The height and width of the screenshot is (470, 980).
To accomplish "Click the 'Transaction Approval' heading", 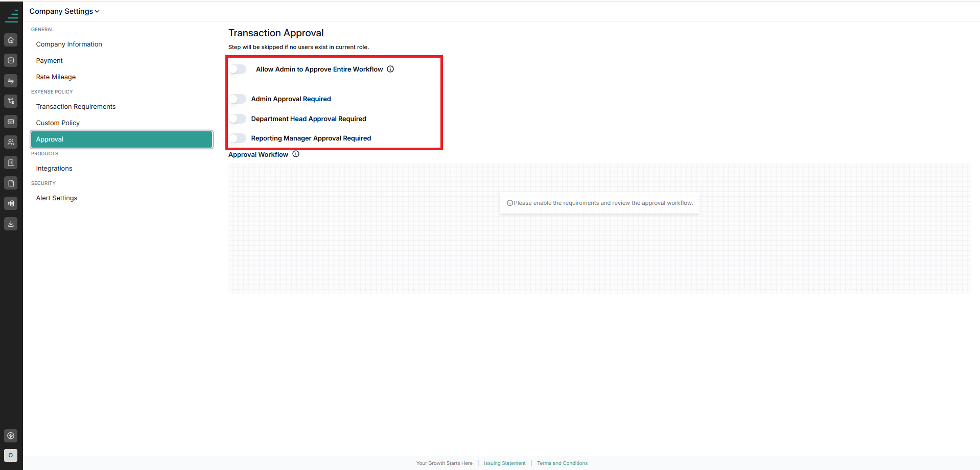I will click(x=276, y=33).
